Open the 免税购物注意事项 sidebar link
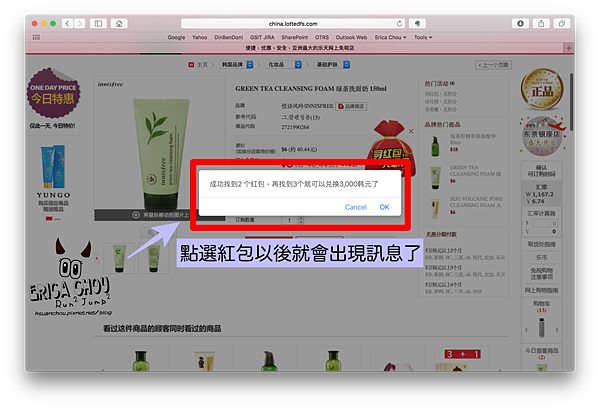The height and width of the screenshot is (408, 600). point(541,273)
